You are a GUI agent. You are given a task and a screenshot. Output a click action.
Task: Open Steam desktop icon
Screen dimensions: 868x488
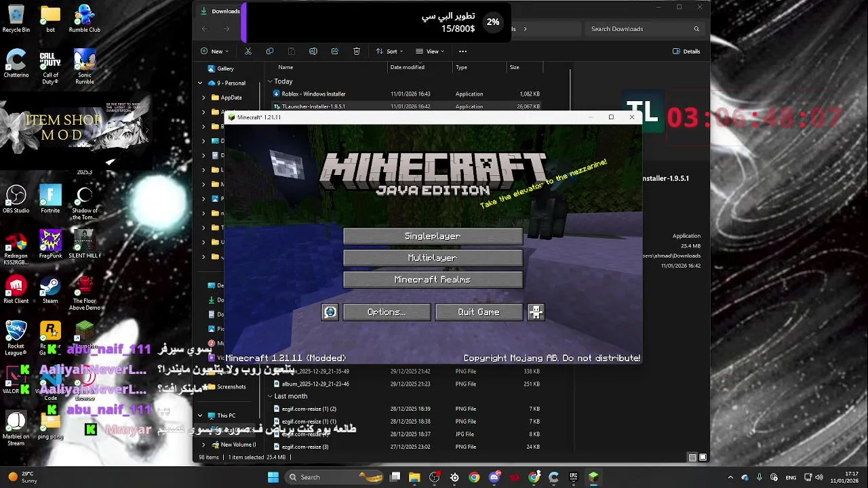(50, 290)
